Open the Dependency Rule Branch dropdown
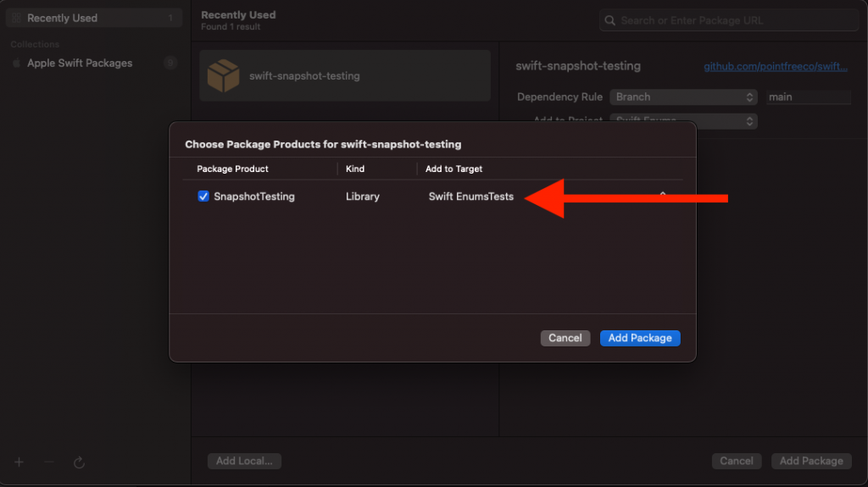Viewport: 868px width, 487px height. click(684, 97)
